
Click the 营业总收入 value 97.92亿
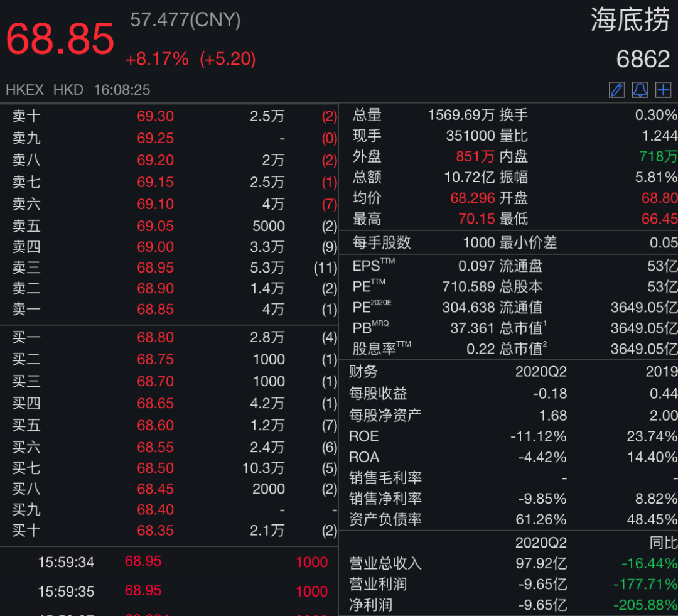point(541,564)
